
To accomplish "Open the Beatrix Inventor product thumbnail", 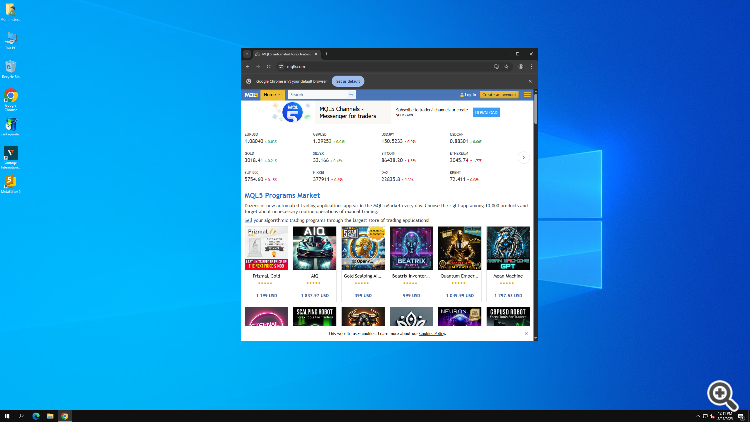I will pos(411,248).
